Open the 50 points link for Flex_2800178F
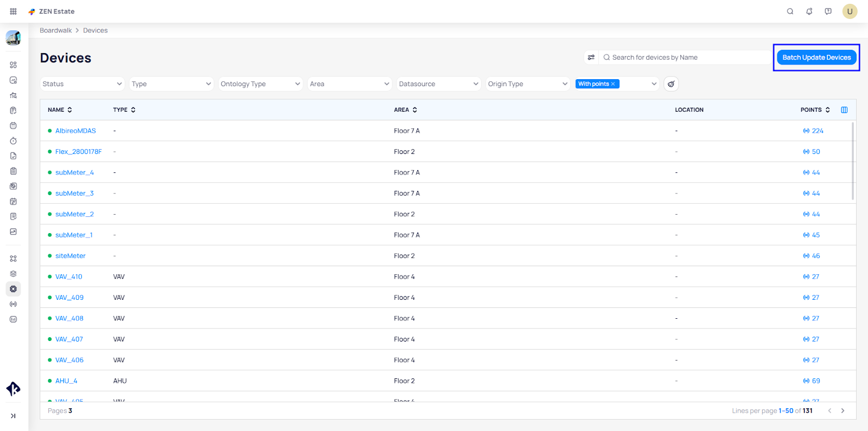The image size is (868, 431). pos(816,152)
